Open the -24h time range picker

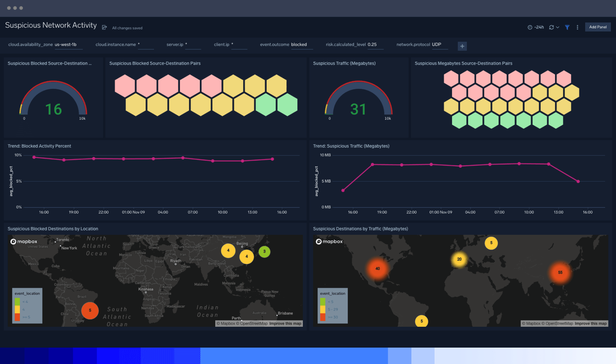coord(536,27)
